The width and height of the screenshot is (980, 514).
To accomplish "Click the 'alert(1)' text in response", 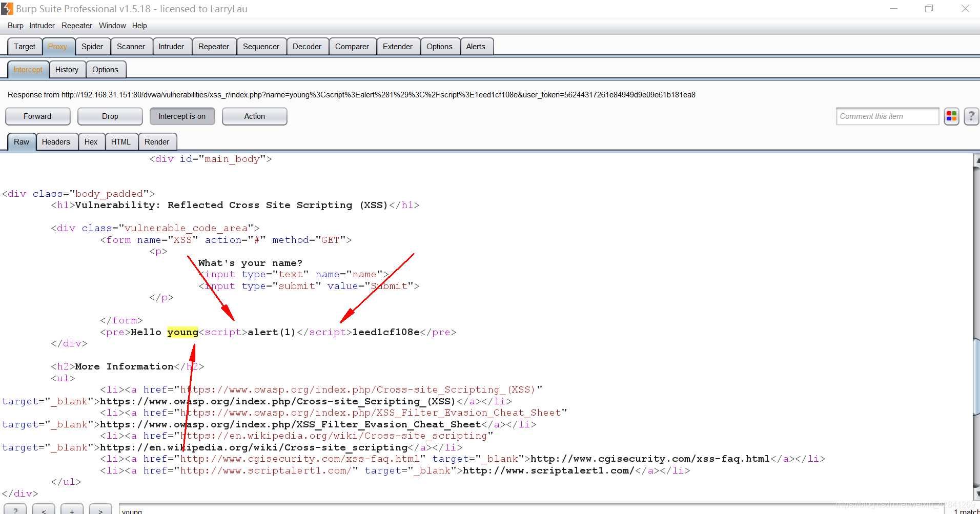I will 272,332.
